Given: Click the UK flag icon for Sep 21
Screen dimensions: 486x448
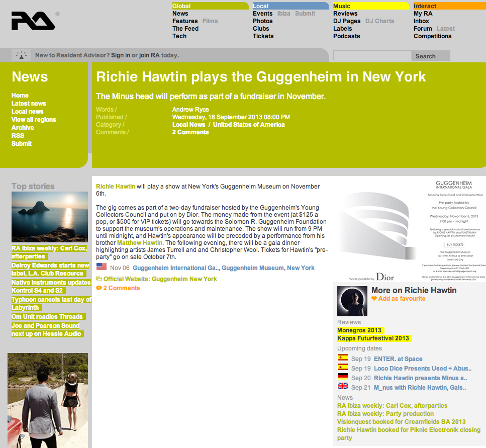Looking at the screenshot, I should coord(342,386).
